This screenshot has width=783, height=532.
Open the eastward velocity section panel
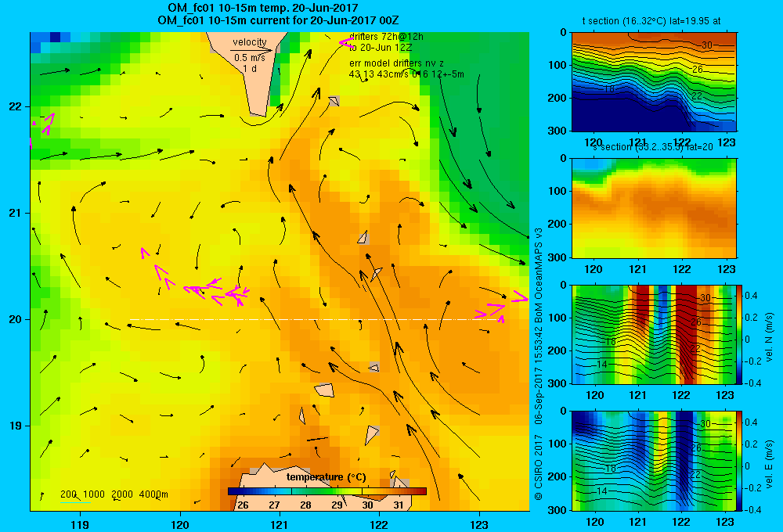pos(654,461)
